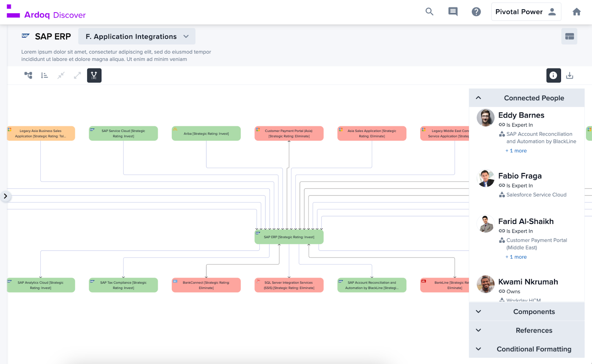Select the Ariba node
Viewport: 592px width, 364px height.
(x=206, y=133)
